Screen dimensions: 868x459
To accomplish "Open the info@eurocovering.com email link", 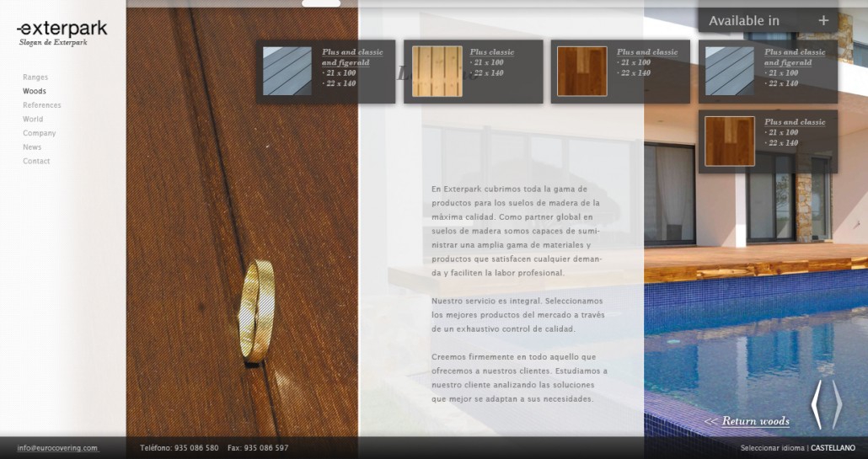I will click(x=57, y=448).
